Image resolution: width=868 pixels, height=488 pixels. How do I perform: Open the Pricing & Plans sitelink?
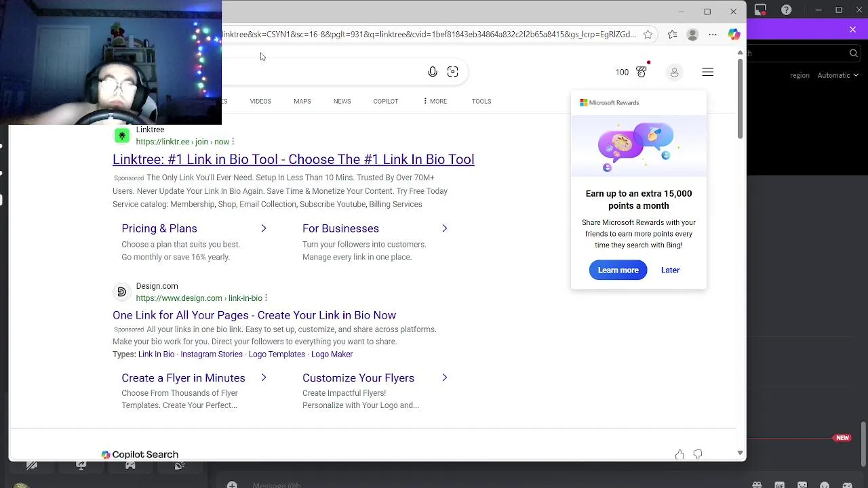tap(159, 228)
